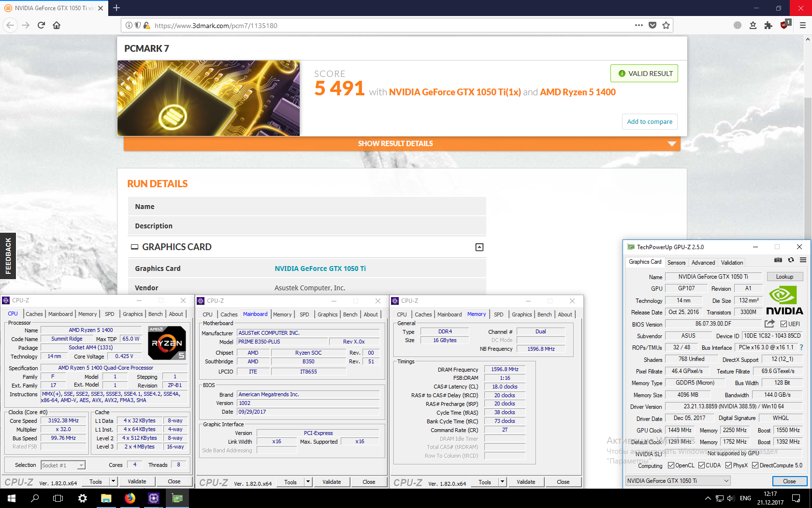
Task: Toggle the UEFI checkbox in GPU-Z
Action: point(783,324)
